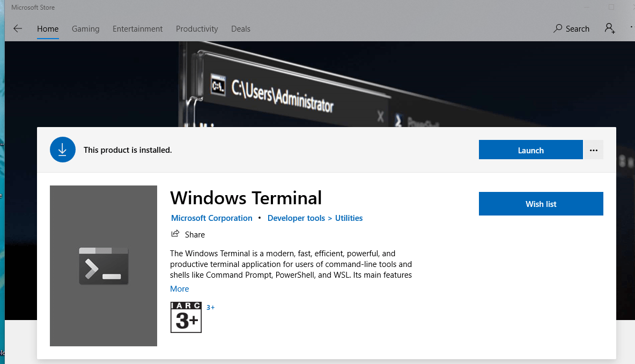
Task: Click the IARC 3+ rating badge
Action: (x=186, y=317)
